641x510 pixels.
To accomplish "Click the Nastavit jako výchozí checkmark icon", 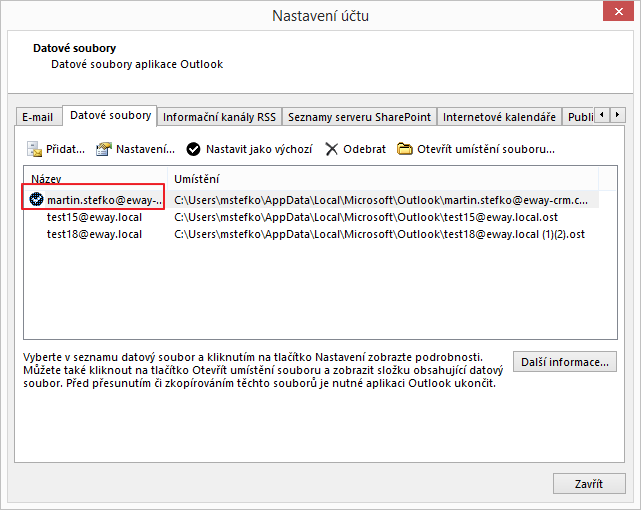I will 193,149.
